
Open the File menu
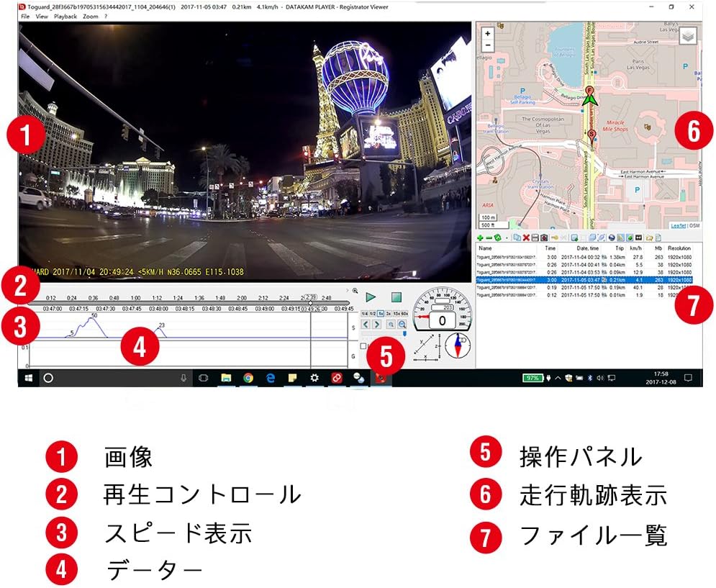point(25,16)
